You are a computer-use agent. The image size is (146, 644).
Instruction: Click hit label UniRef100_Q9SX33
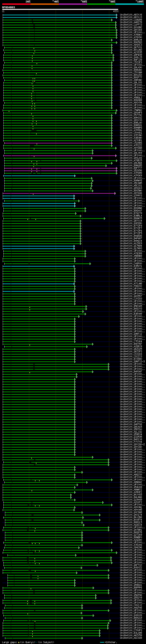[131, 120]
